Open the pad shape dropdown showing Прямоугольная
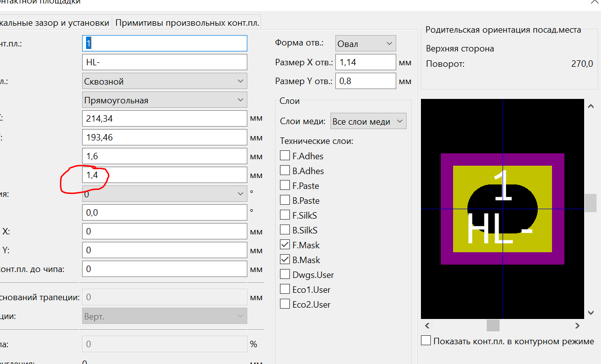The height and width of the screenshot is (364, 601). (164, 100)
